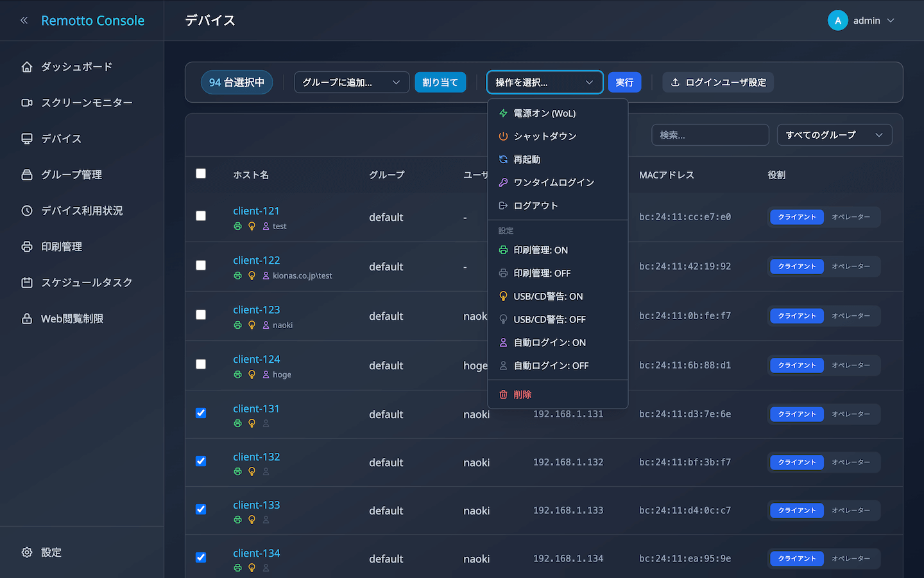Open settings via the gear icon

pos(27,552)
